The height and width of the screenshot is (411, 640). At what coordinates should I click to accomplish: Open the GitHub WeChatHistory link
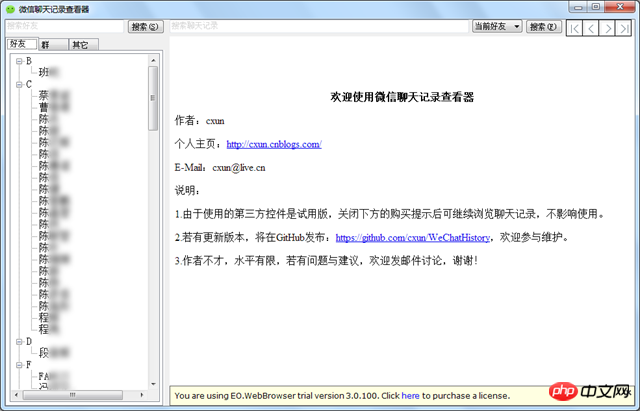(x=412, y=238)
